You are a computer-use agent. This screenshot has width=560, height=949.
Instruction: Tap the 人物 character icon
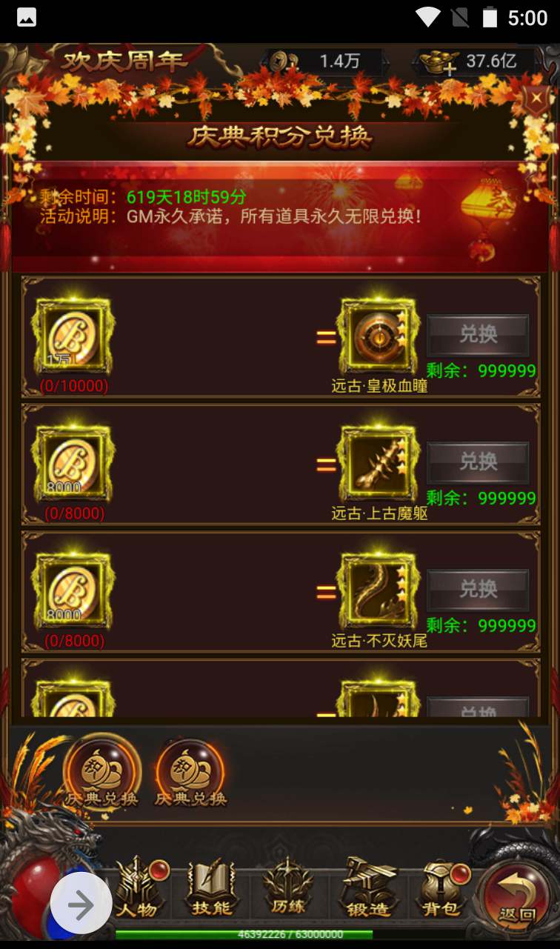(138, 888)
